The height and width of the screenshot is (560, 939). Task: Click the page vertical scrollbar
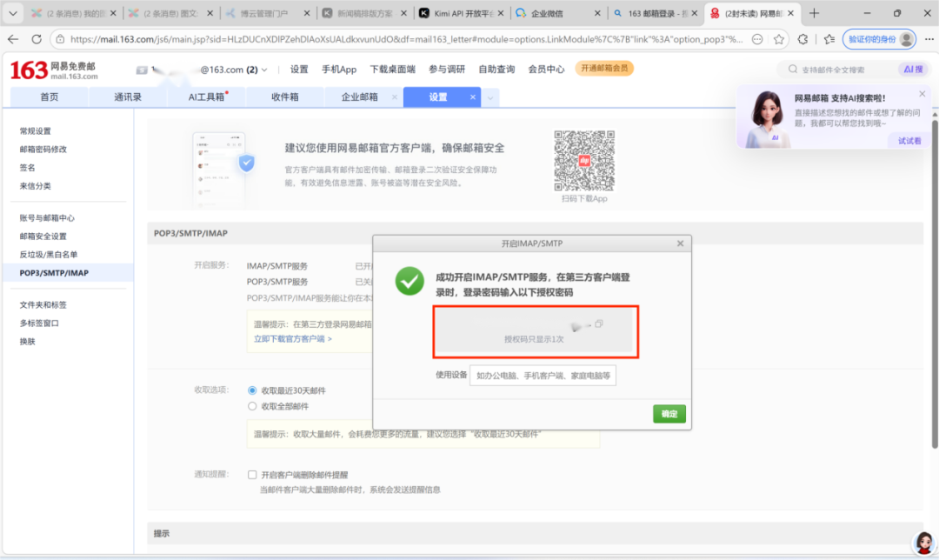[x=934, y=283]
